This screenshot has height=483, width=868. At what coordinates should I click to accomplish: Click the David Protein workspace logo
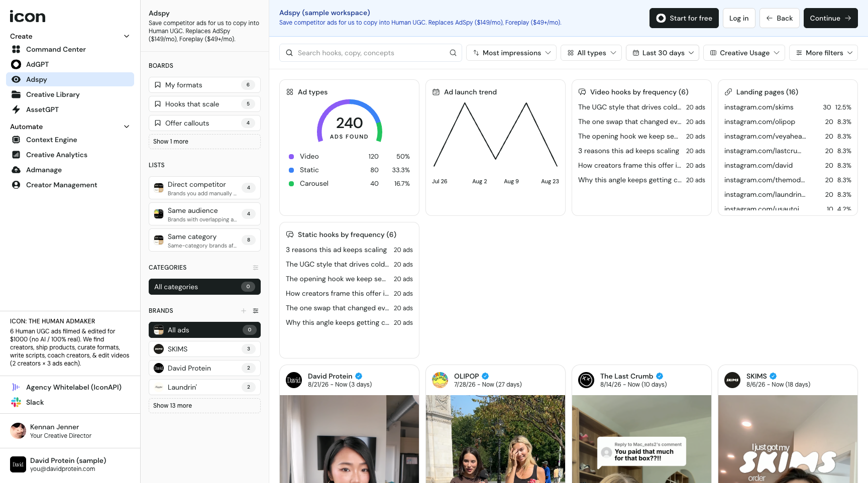18,464
